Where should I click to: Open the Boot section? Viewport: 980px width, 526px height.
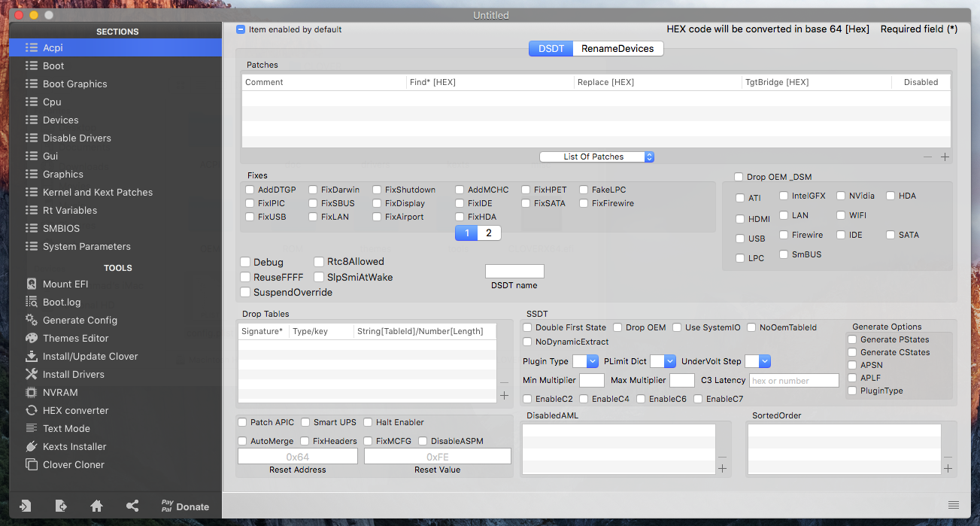tap(117, 65)
